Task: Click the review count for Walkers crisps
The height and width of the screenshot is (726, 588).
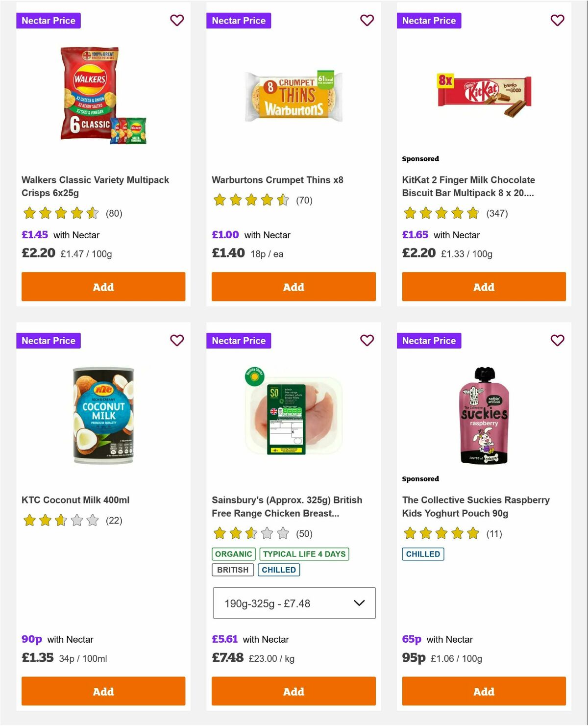Action: (x=114, y=214)
